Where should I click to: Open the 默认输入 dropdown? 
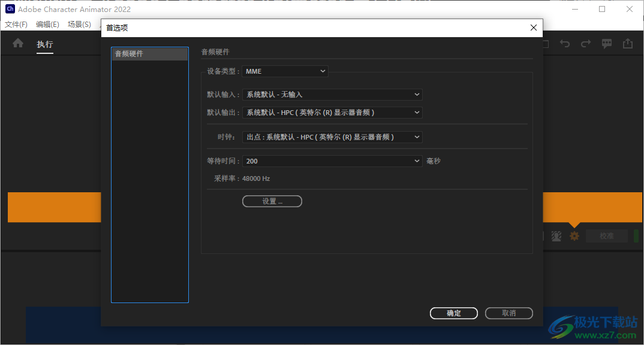click(332, 95)
